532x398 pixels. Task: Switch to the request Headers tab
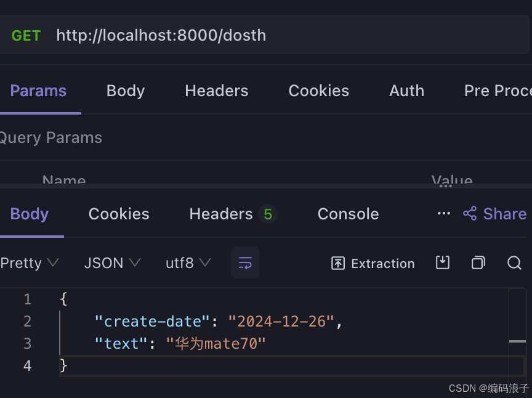(x=216, y=91)
